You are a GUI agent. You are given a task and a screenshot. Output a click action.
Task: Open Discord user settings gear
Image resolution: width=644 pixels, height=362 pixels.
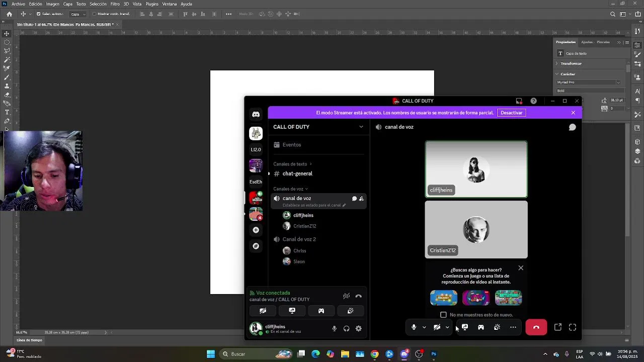coord(358,328)
